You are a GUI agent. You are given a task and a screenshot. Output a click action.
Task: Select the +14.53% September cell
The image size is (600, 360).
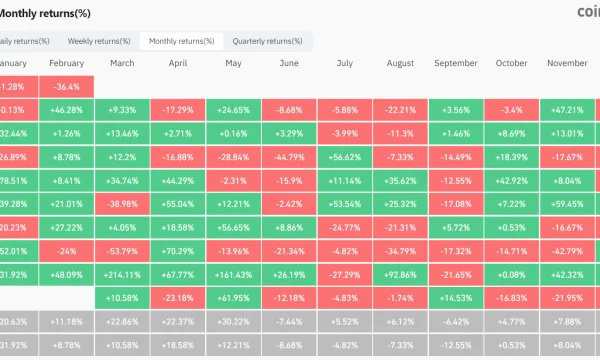click(x=456, y=298)
